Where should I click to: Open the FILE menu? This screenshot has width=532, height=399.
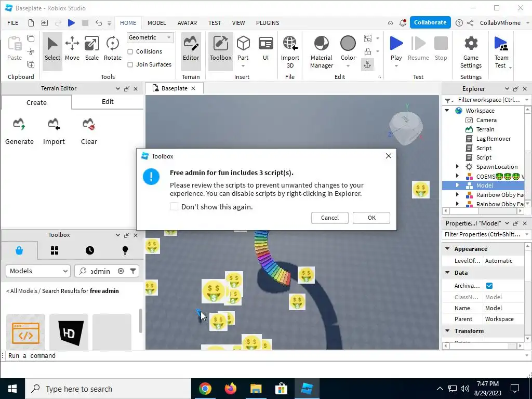click(x=13, y=23)
